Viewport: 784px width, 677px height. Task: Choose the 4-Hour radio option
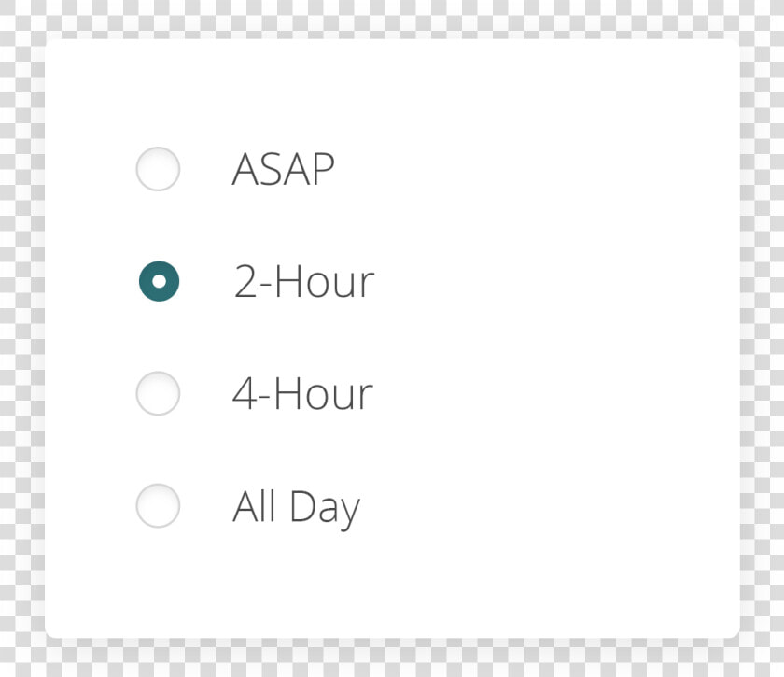(x=158, y=393)
